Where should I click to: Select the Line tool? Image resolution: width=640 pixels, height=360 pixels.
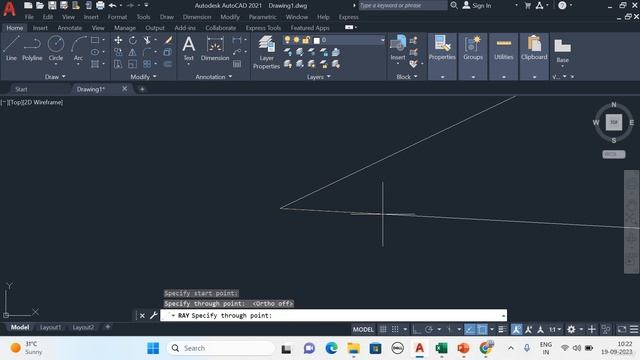click(x=11, y=48)
